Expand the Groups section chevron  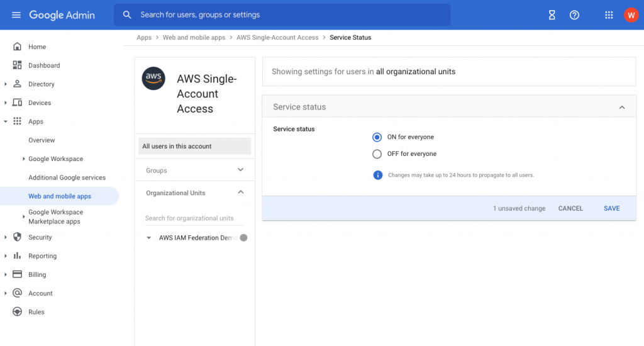tap(241, 170)
